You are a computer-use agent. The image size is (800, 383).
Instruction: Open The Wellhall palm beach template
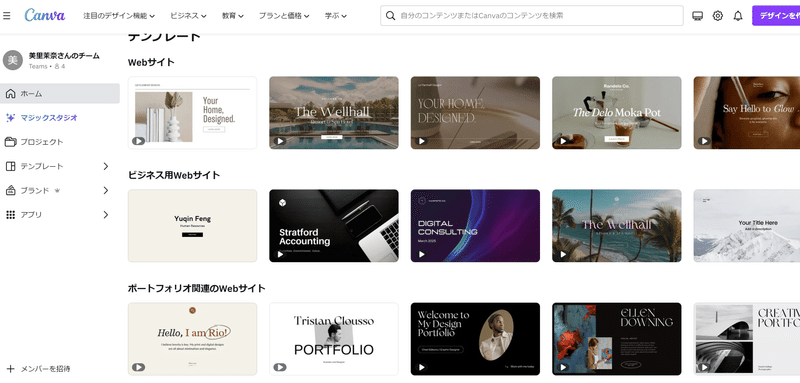(x=616, y=226)
